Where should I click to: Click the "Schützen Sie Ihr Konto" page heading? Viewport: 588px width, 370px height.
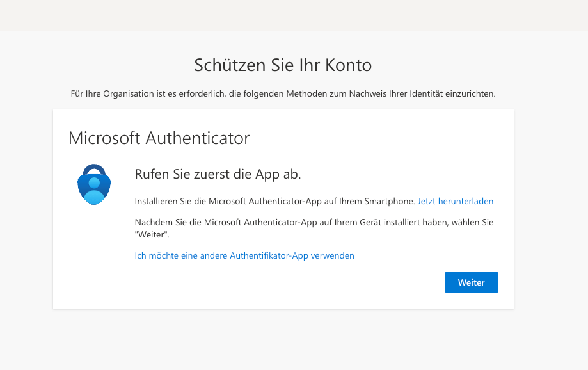click(282, 65)
